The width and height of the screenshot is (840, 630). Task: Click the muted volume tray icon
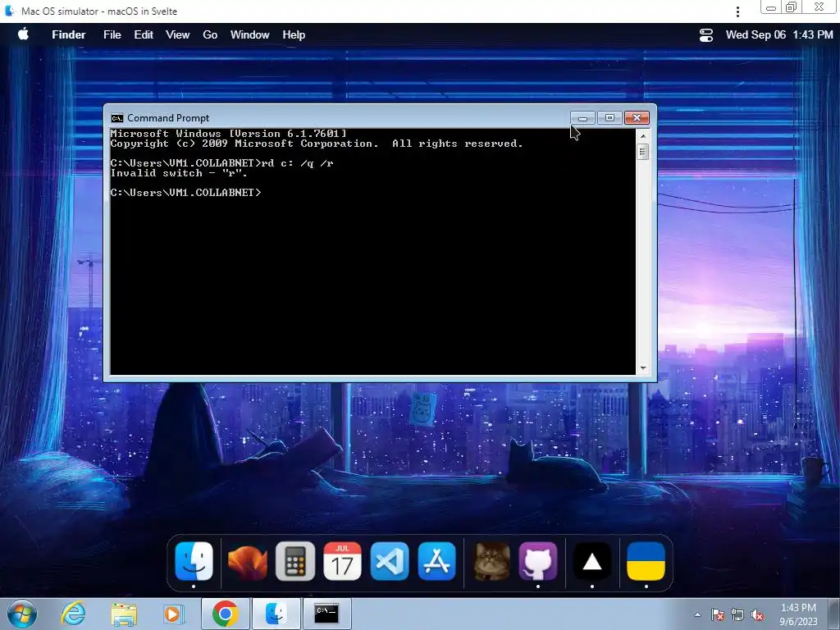(x=757, y=615)
